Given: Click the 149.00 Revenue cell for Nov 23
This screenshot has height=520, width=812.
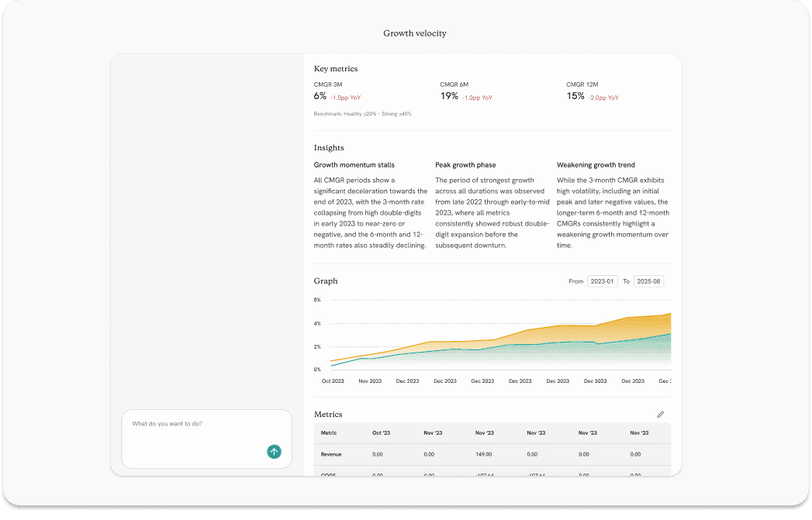Looking at the screenshot, I should point(485,454).
